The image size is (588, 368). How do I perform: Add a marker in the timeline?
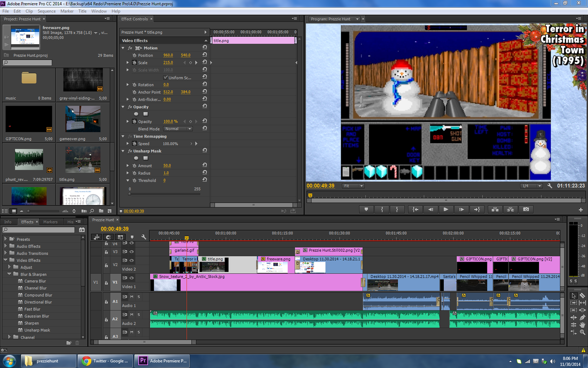(x=132, y=237)
